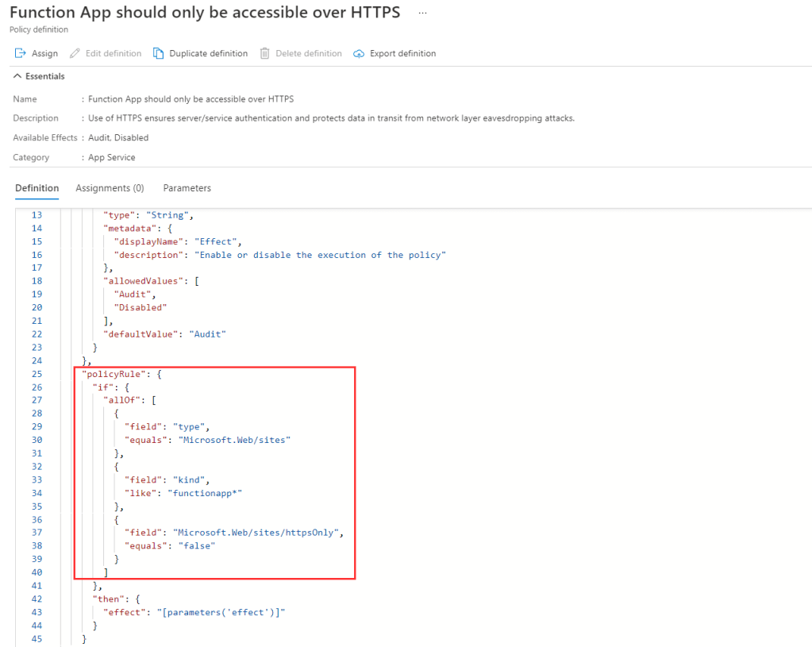812x647 pixels.
Task: Click the Duplicate definition copy icon
Action: pyautogui.click(x=159, y=53)
